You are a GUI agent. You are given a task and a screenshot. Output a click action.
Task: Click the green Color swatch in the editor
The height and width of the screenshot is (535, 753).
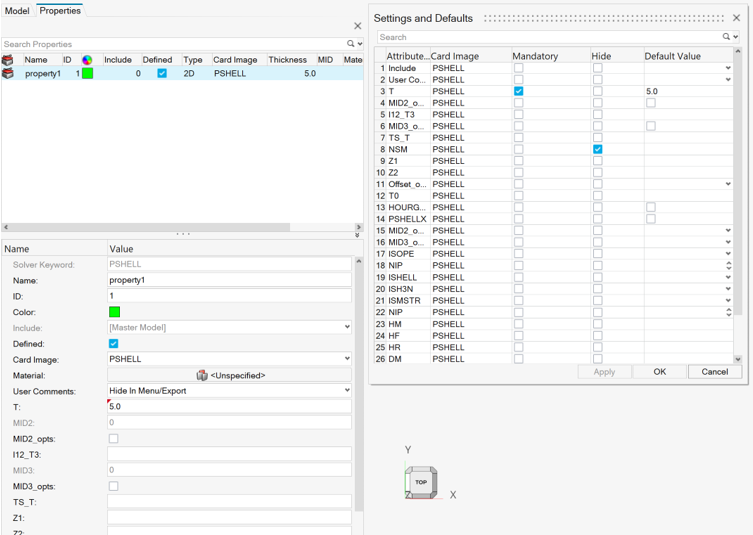[114, 312]
